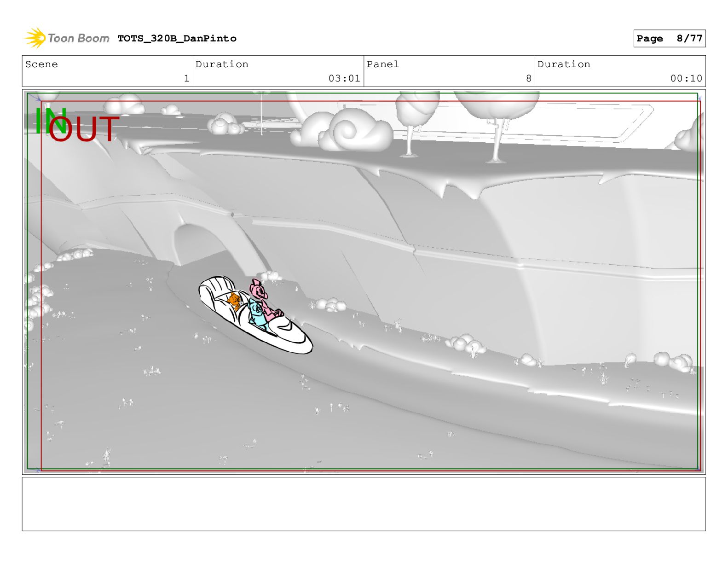Click the orange character in the hovercraft
The image size is (728, 564).
click(x=235, y=302)
